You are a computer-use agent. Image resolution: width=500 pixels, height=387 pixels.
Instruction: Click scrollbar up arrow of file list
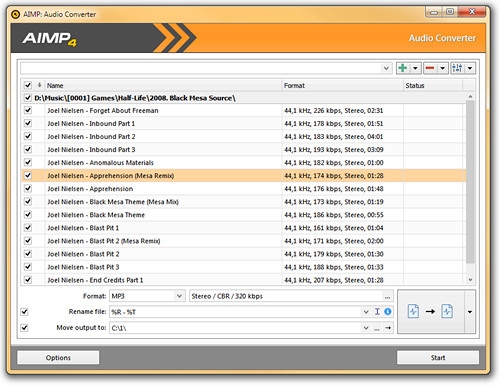pyautogui.click(x=470, y=97)
